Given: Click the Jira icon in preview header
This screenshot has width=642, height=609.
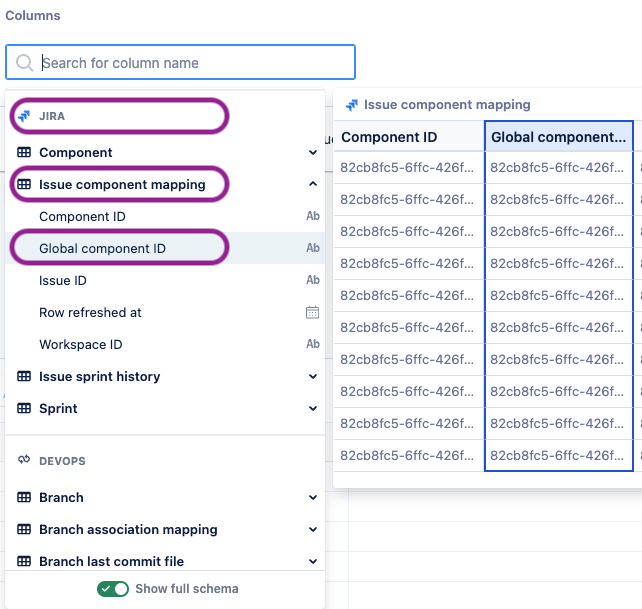Looking at the screenshot, I should coord(352,105).
